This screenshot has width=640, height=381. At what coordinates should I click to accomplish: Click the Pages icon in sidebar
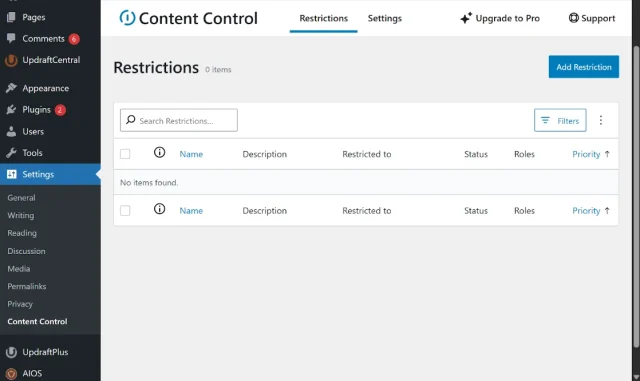click(11, 17)
